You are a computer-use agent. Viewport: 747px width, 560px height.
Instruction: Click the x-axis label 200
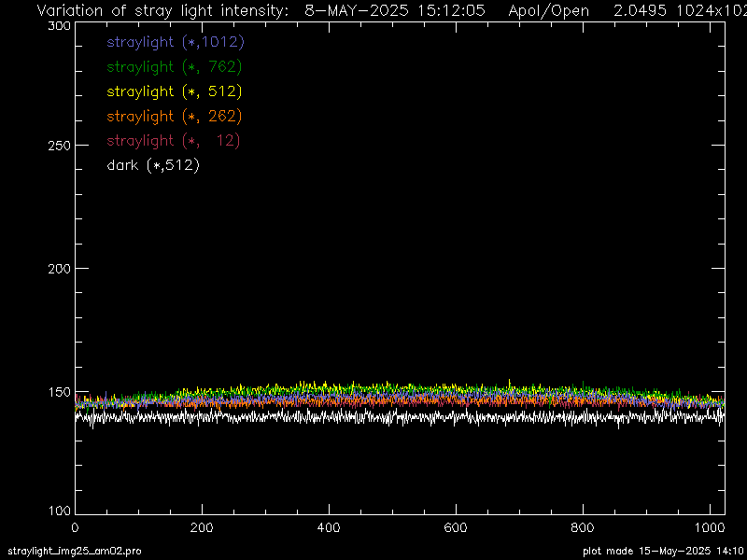point(202,527)
